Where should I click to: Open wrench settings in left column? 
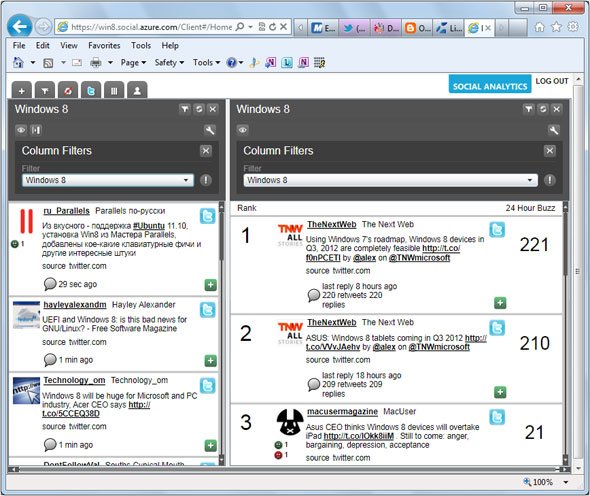tap(210, 130)
